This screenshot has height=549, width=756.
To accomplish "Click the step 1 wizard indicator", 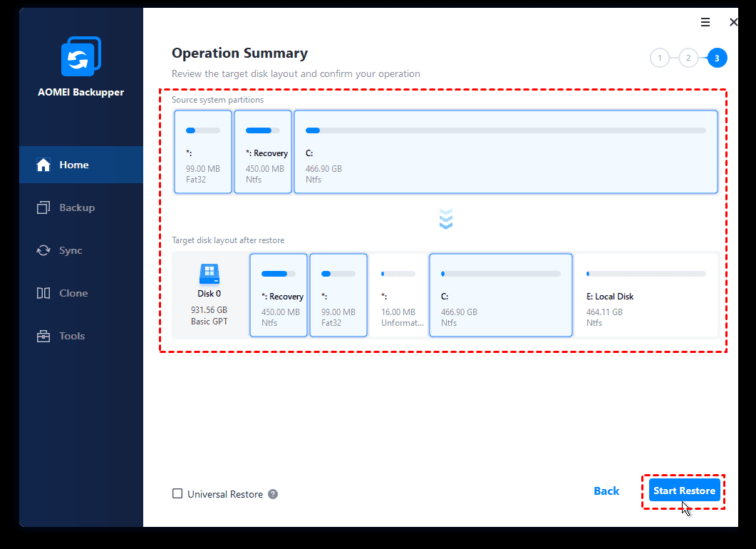I will (x=660, y=58).
